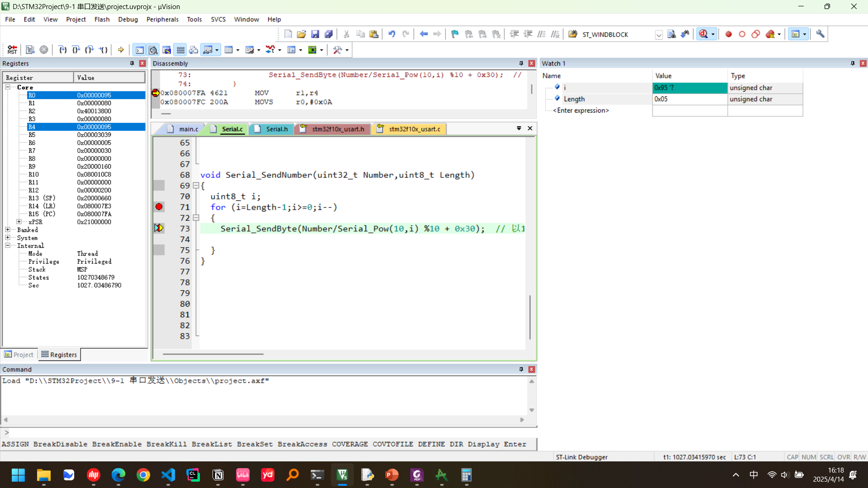Click the Run (F5) debug icon

[x=30, y=50]
